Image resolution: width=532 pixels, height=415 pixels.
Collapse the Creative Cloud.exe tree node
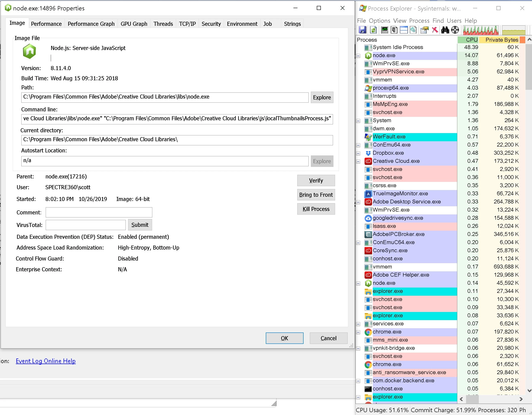[358, 161]
